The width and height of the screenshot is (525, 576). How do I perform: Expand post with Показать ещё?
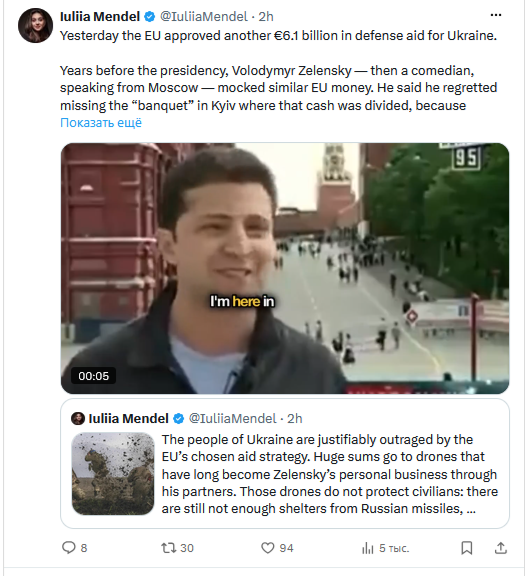pyautogui.click(x=101, y=122)
